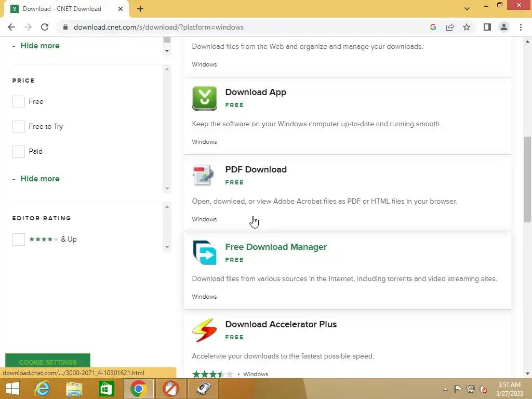532x399 pixels.
Task: Open the PDF Download app icon
Action: pyautogui.click(x=204, y=175)
